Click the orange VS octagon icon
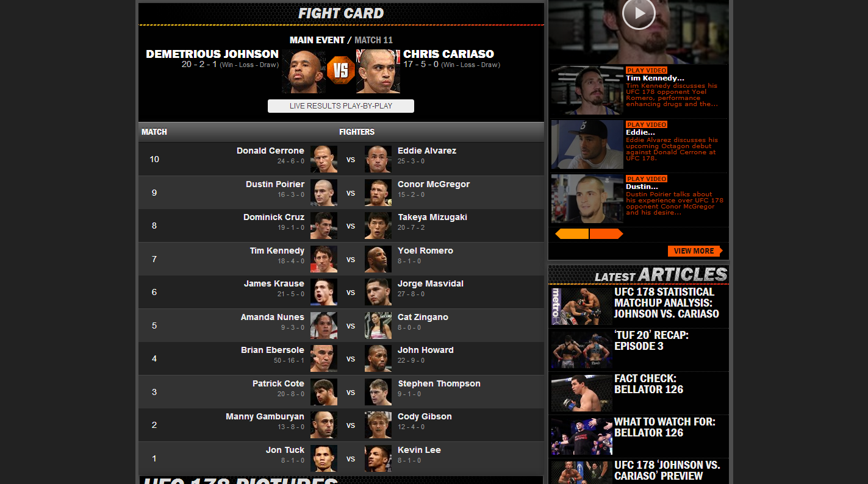868x484 pixels. click(340, 71)
